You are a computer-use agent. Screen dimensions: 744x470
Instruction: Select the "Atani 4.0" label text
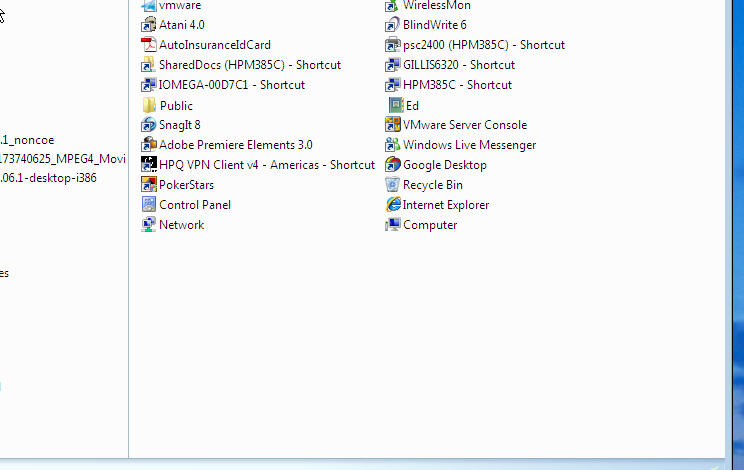point(182,25)
